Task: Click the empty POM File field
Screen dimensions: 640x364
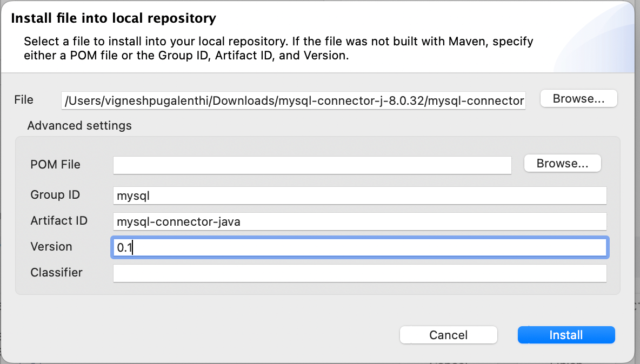Action: pyautogui.click(x=312, y=165)
